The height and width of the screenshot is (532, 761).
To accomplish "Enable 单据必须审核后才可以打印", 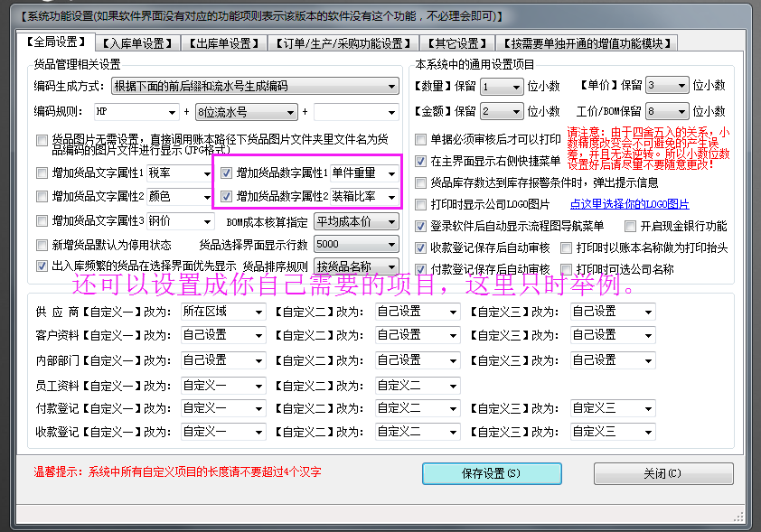I will coord(420,139).
